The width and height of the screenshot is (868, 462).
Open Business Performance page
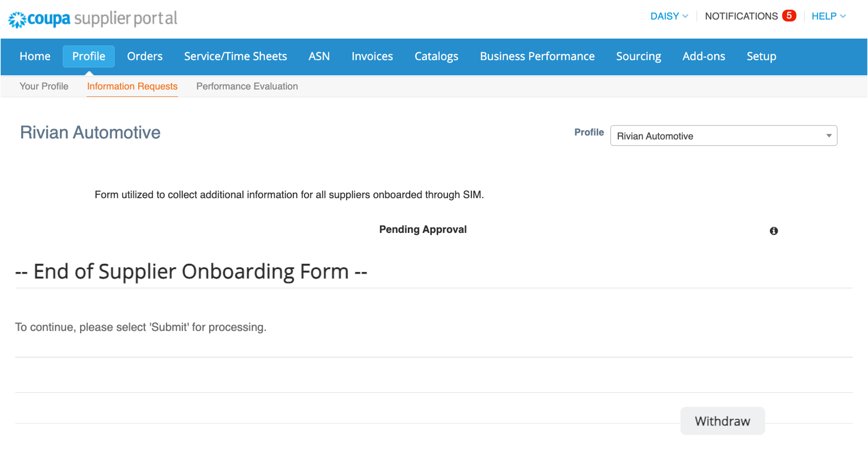pyautogui.click(x=537, y=56)
